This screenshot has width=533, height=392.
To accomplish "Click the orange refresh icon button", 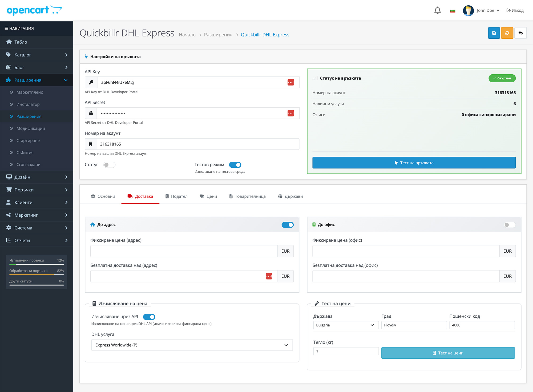I will click(507, 33).
